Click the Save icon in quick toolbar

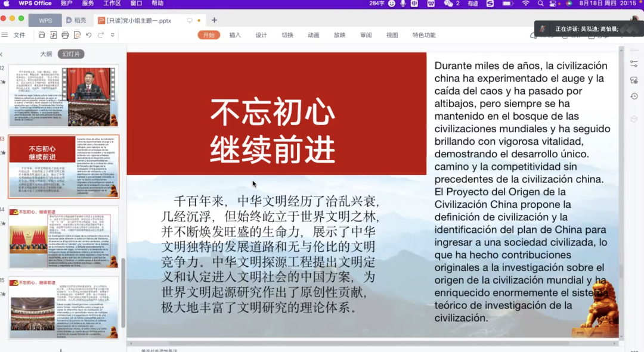pos(42,35)
